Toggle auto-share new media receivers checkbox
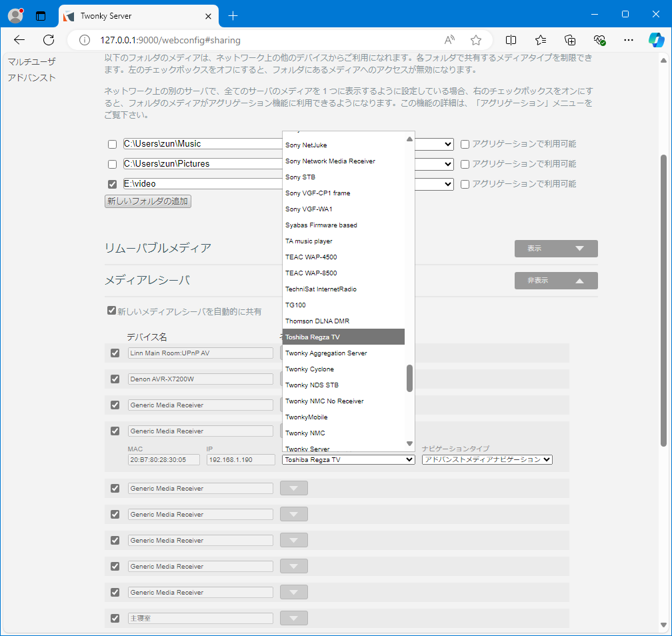 coord(111,311)
